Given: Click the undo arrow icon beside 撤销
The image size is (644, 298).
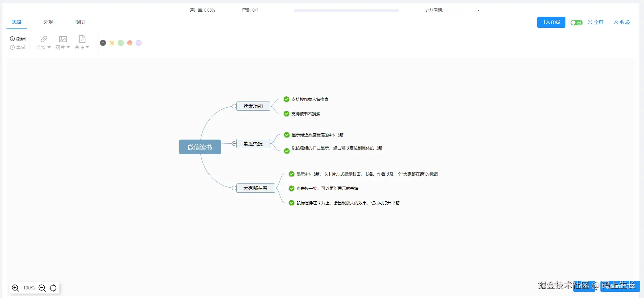Looking at the screenshot, I should click(12, 39).
